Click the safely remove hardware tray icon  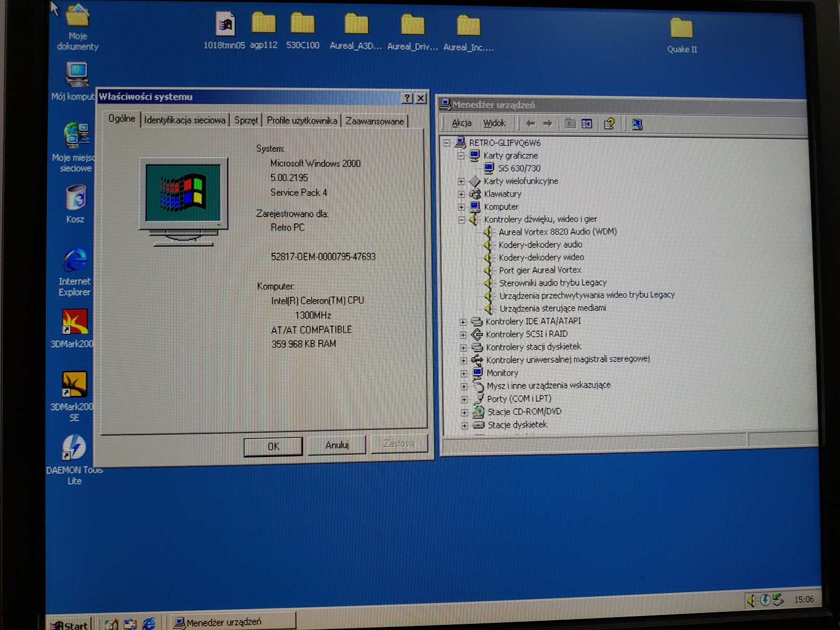(778, 599)
